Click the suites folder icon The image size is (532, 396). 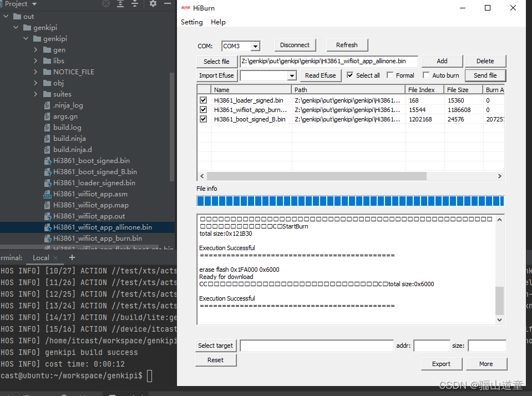[47, 94]
